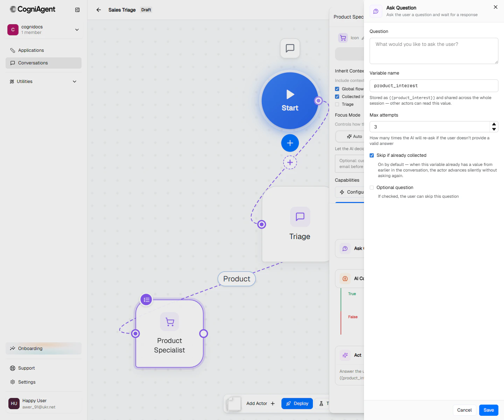
Task: Click the Ask step question icon
Action: 345,248
